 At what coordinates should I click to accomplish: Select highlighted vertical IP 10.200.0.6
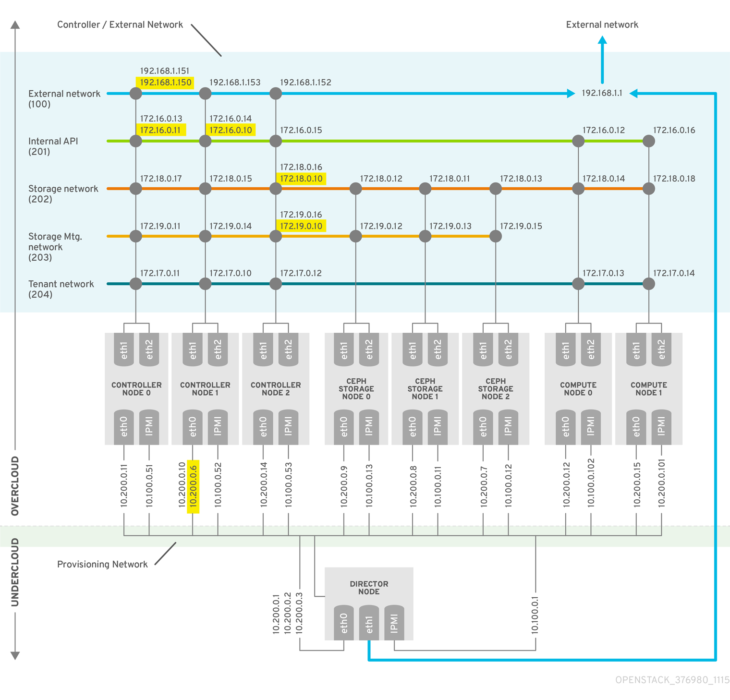[x=193, y=486]
